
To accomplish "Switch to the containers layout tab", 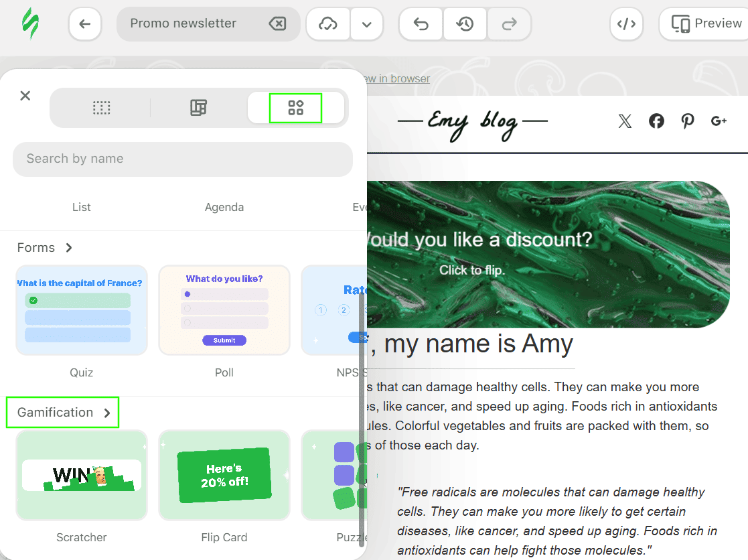I will pos(198,108).
